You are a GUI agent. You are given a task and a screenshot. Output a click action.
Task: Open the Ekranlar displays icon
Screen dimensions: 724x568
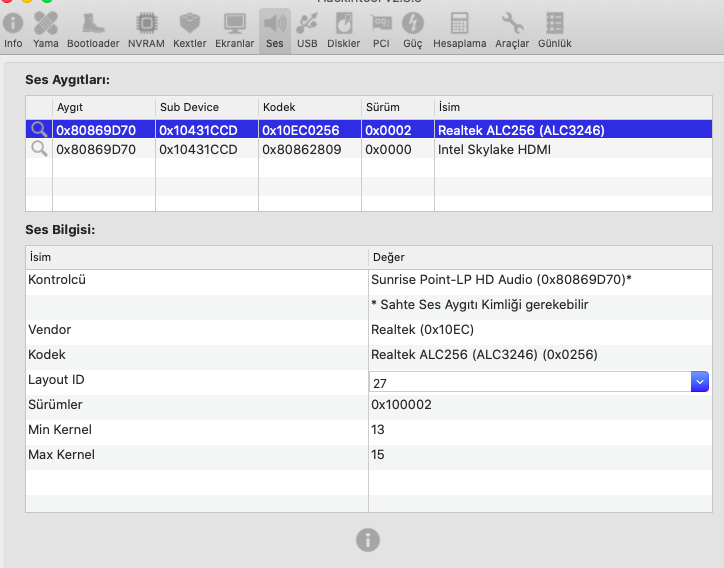coord(235,28)
